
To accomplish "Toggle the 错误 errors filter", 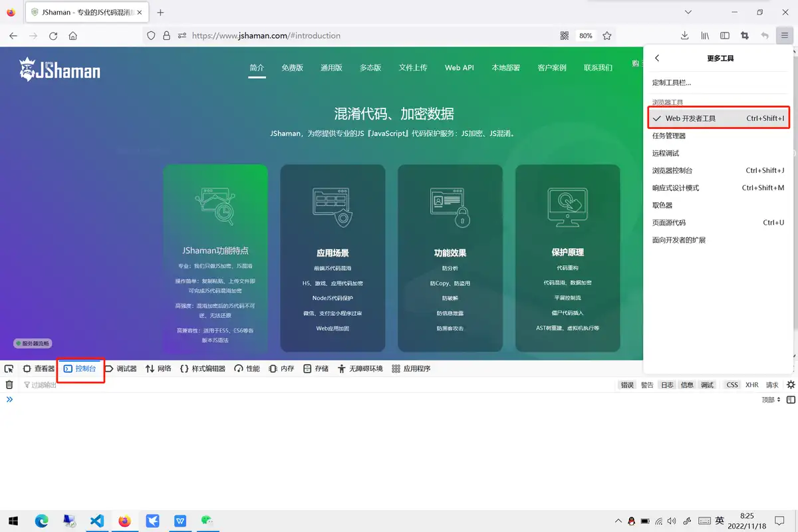I will point(627,385).
